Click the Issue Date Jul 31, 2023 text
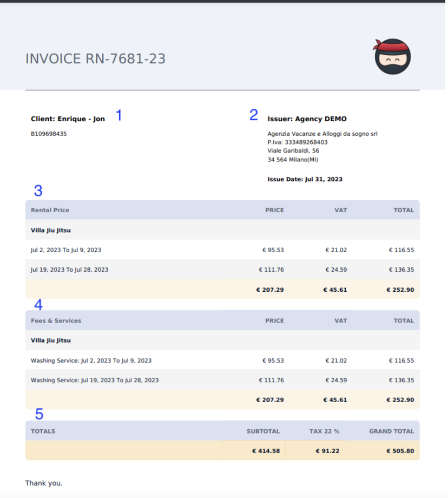This screenshot has height=498, width=448. pos(305,179)
